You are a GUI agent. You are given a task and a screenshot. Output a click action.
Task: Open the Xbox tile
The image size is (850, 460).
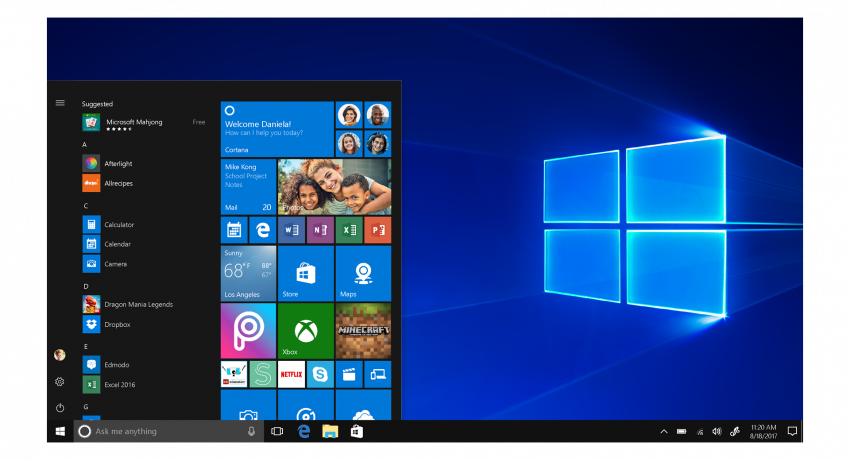306,331
